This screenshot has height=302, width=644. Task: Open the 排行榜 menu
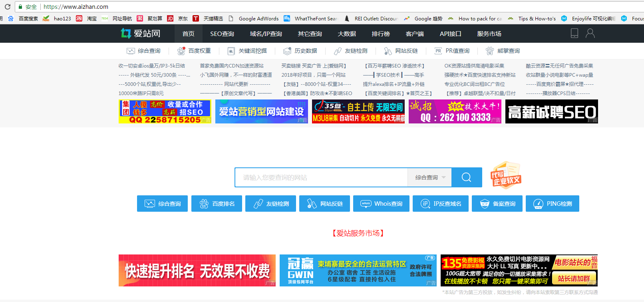click(x=381, y=34)
